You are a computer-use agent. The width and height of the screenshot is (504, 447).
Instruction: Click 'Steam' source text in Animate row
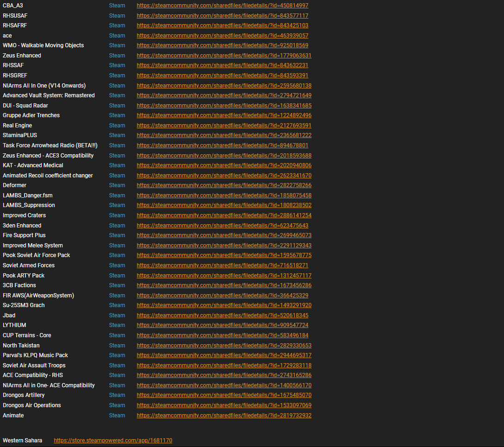pos(117,416)
